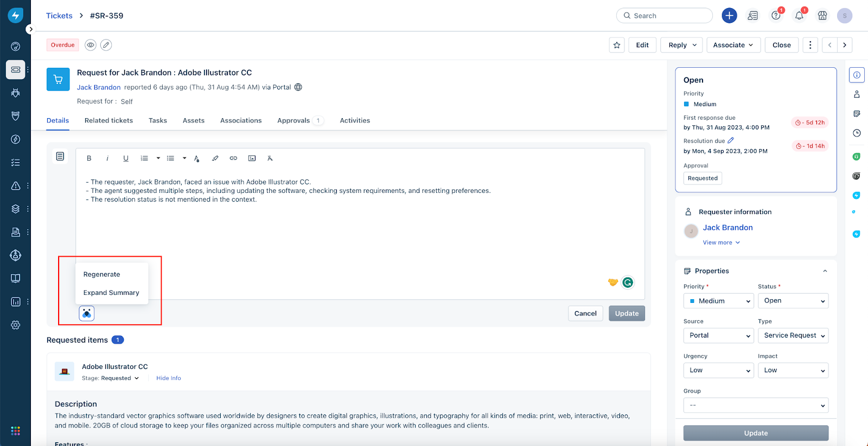Click the Freshservice lightning logo
The height and width of the screenshot is (446, 868).
[x=15, y=15]
